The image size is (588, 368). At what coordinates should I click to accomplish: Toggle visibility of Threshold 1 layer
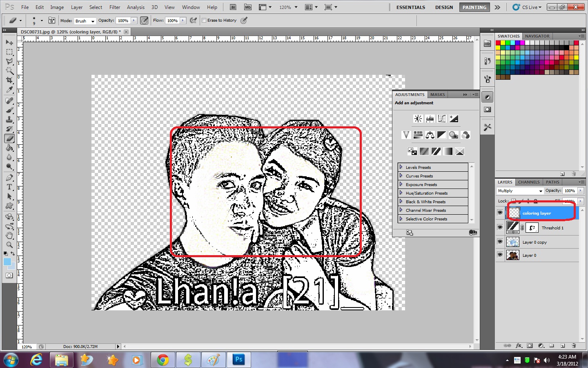pyautogui.click(x=500, y=227)
